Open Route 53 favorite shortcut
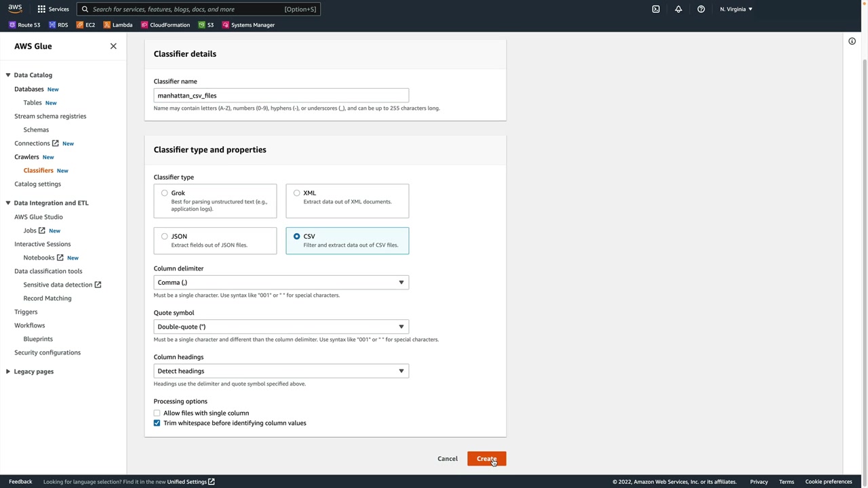 pyautogui.click(x=24, y=25)
